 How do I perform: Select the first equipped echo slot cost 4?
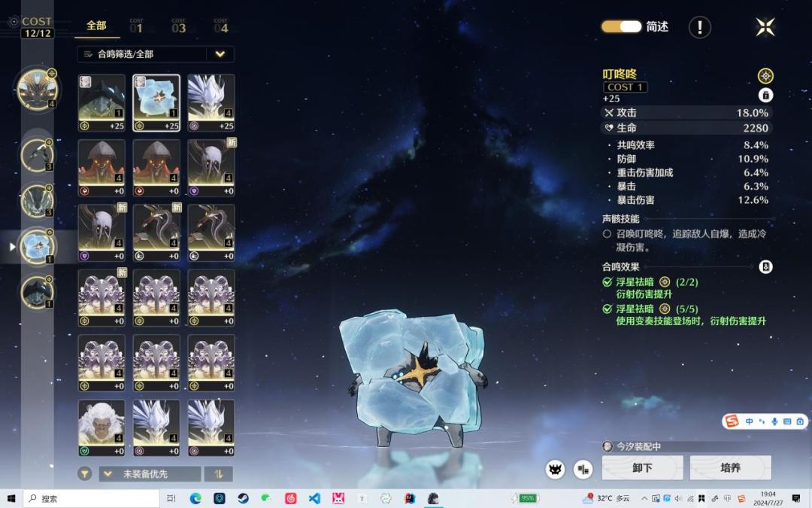(38, 89)
